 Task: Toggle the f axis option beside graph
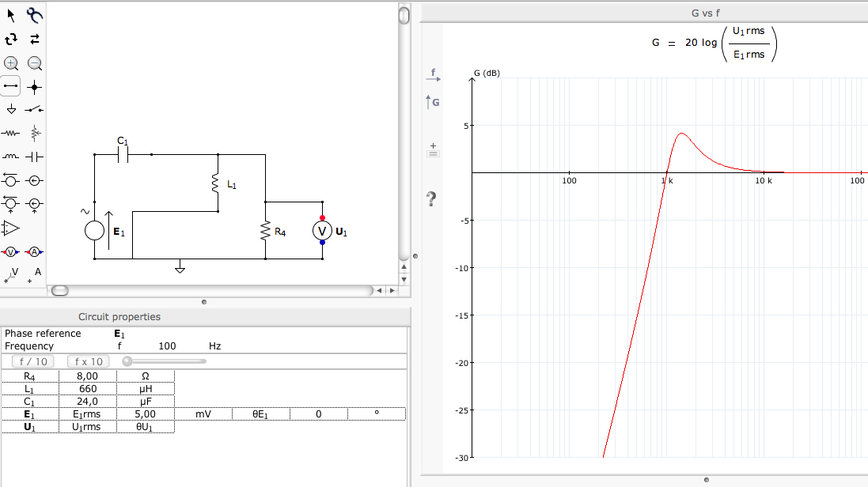pyautogui.click(x=434, y=75)
